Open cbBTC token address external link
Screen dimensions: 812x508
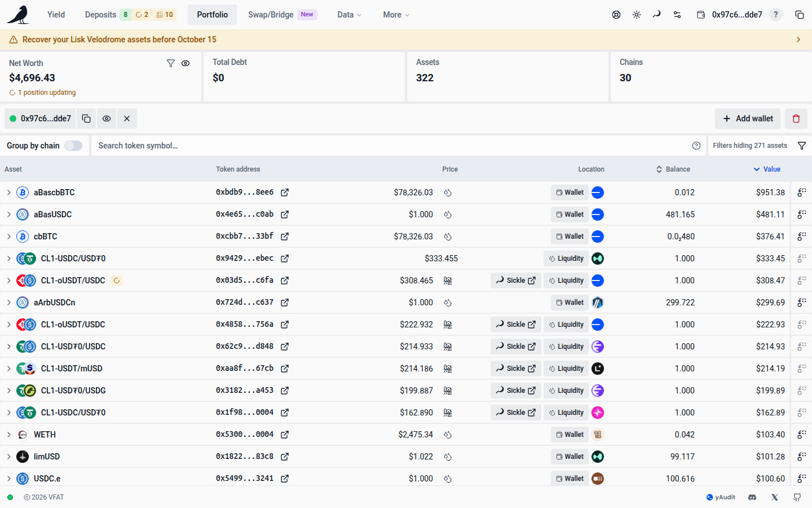tap(285, 237)
